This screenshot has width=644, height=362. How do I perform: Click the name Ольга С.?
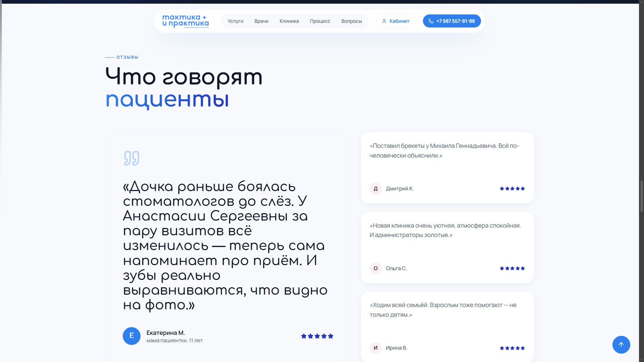point(396,268)
